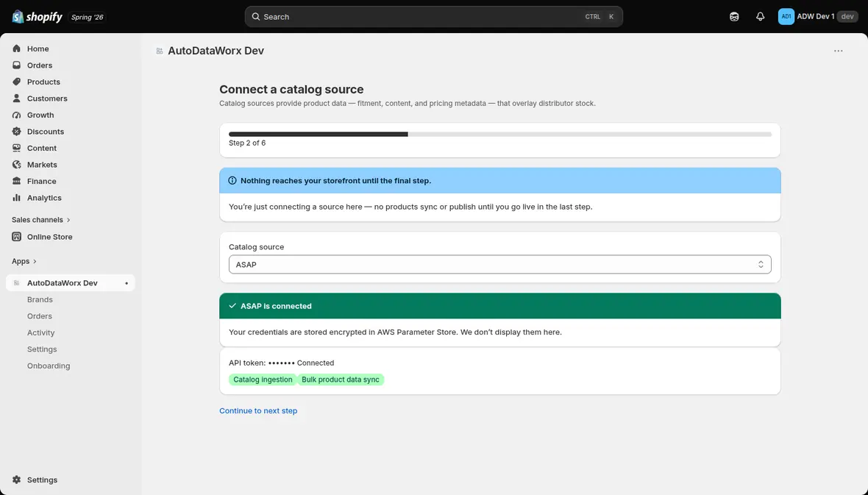This screenshot has height=495, width=868.
Task: Expand the Apps section
Action: click(24, 261)
